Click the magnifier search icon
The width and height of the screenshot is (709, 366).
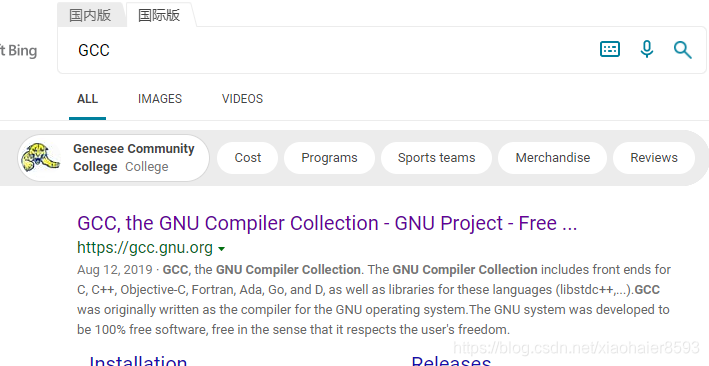682,49
